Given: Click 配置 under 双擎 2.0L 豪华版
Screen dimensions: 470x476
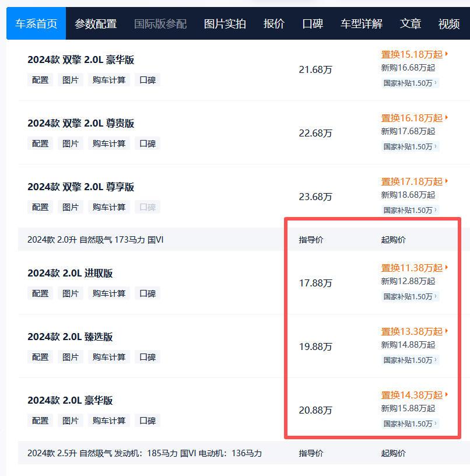Looking at the screenshot, I should tap(40, 80).
